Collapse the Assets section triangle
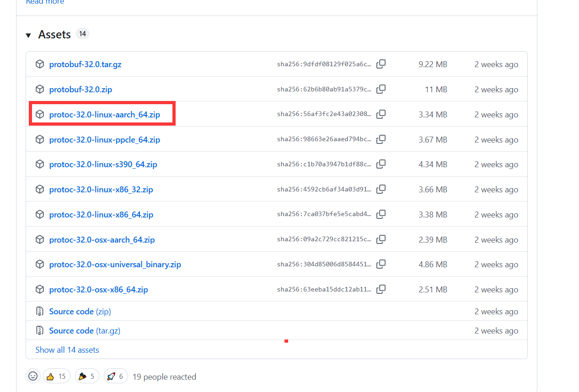 (x=28, y=35)
